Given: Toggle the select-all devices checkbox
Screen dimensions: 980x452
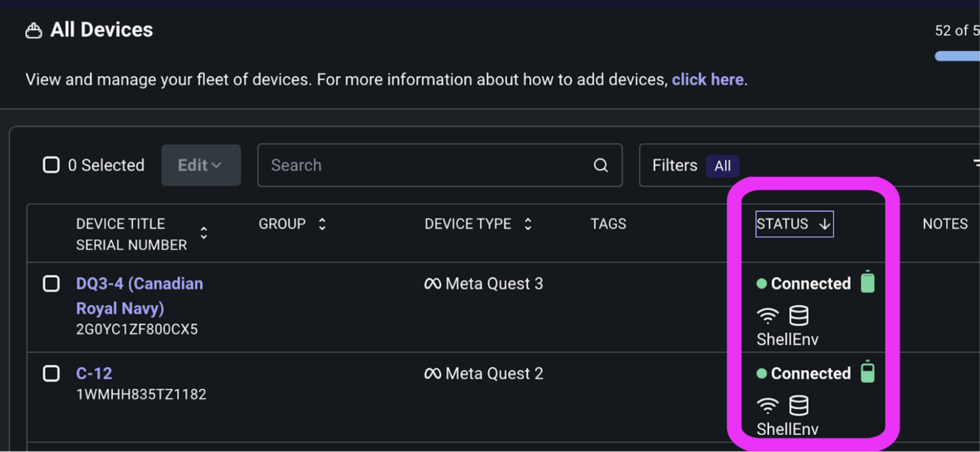Looking at the screenshot, I should [x=51, y=165].
